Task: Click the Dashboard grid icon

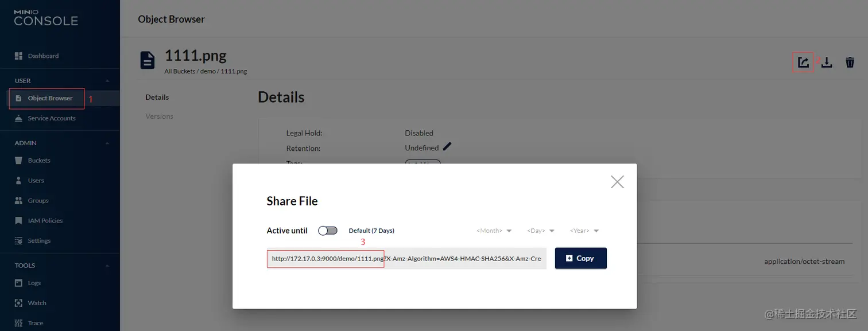Action: [x=18, y=56]
